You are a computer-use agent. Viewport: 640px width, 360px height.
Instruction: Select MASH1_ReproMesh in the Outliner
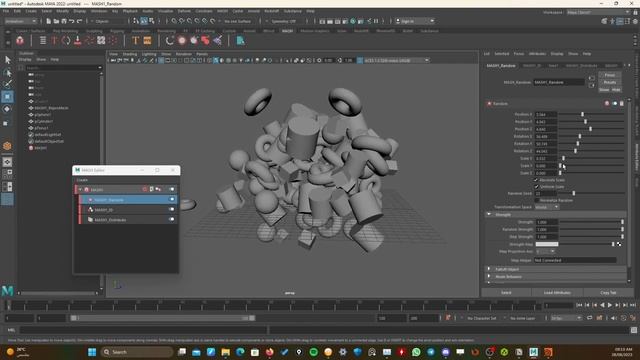pos(51,108)
